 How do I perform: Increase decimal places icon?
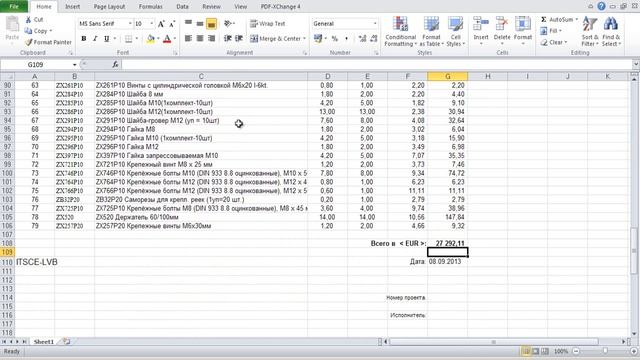[362, 38]
